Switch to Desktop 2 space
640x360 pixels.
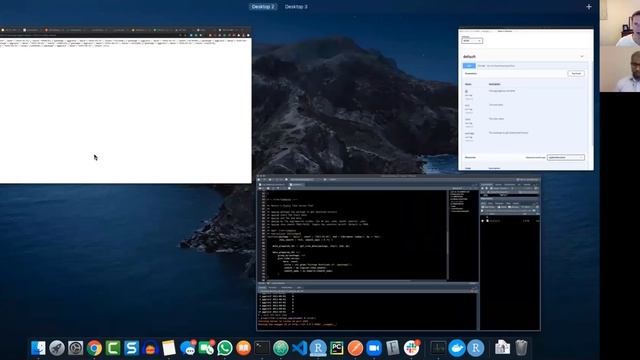point(263,7)
